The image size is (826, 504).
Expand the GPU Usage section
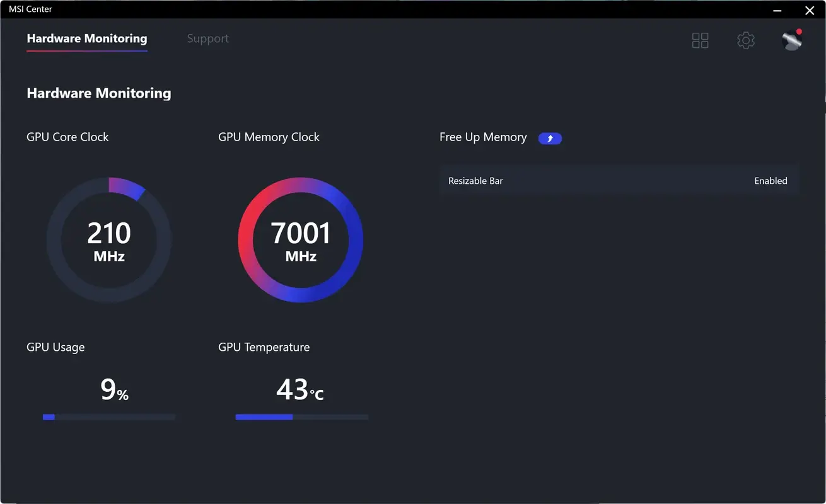[55, 346]
